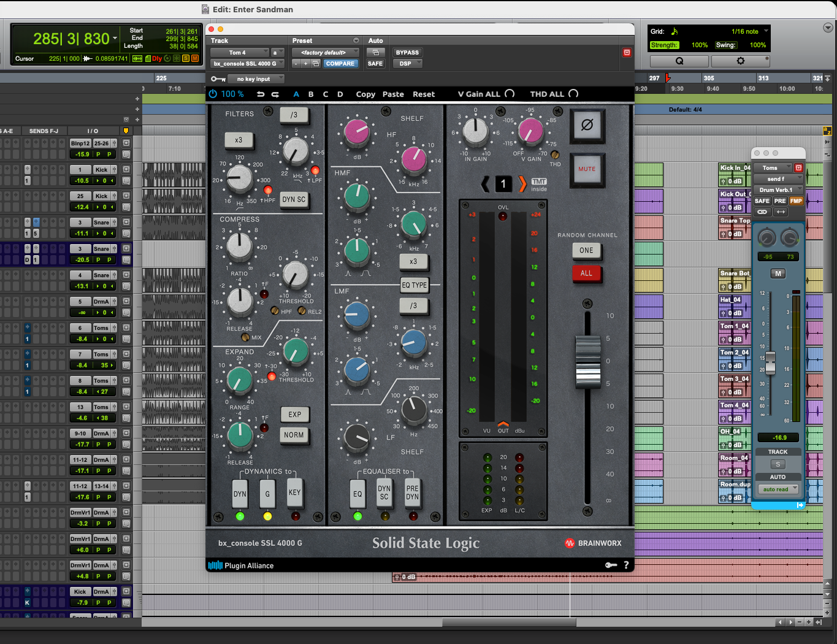Toggle the plugin power icon next to 100 %
The height and width of the screenshot is (644, 837).
click(213, 94)
